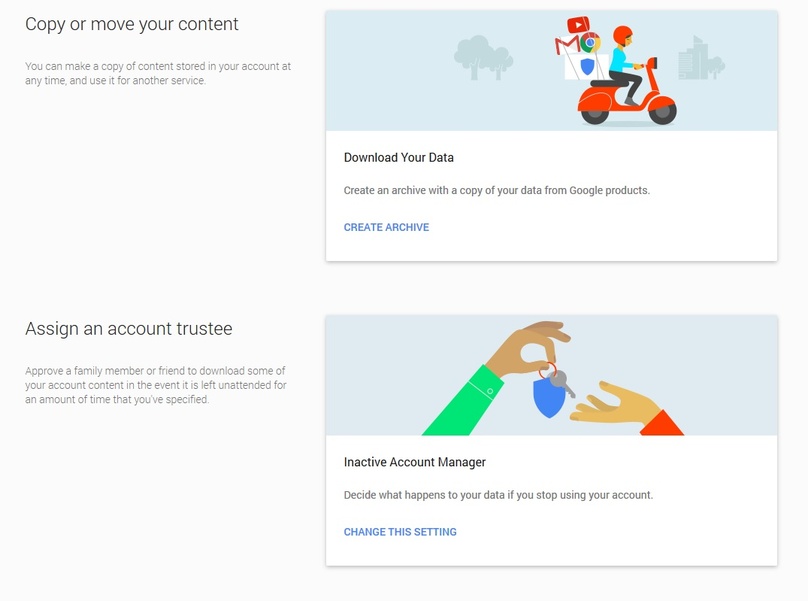808x601 pixels.
Task: Click the Chrome logo icon in illustration
Action: [x=590, y=42]
